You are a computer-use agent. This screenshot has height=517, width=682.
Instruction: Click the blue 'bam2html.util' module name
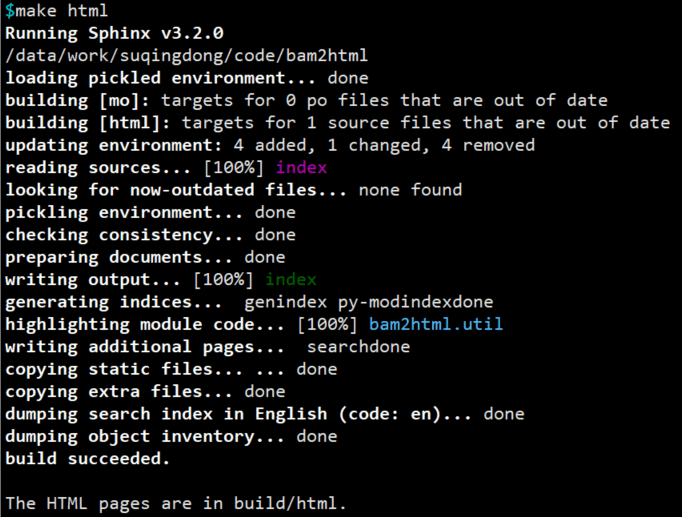click(436, 324)
